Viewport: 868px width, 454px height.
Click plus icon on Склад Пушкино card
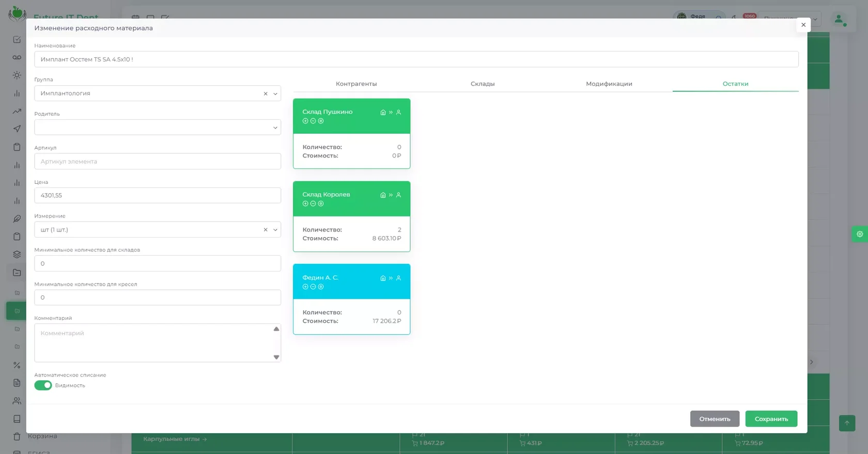click(x=305, y=121)
